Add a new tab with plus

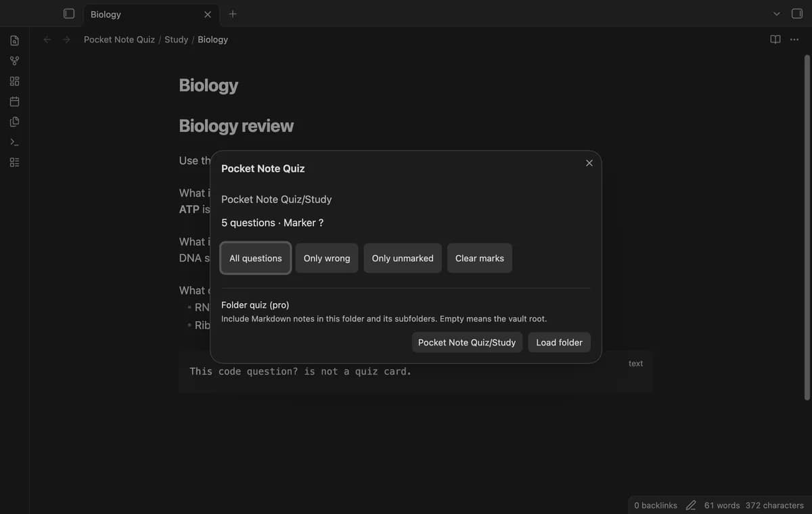point(233,14)
